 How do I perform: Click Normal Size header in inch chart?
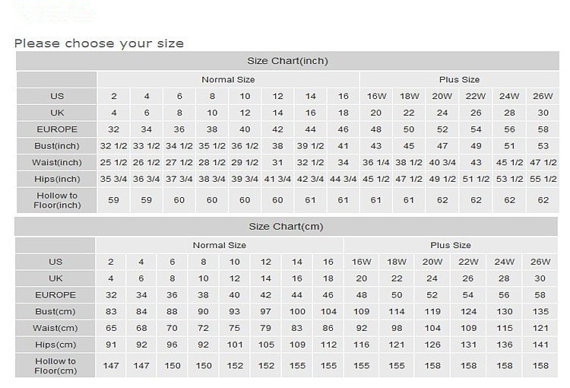(228, 80)
